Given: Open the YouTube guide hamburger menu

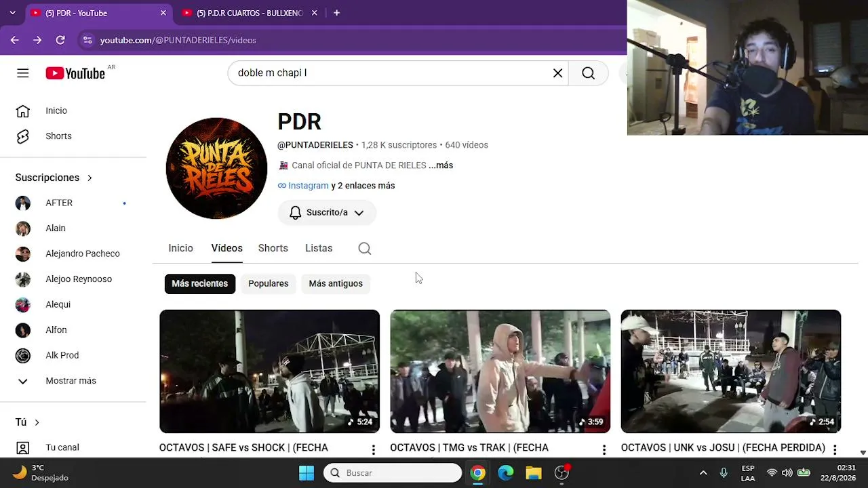Looking at the screenshot, I should [x=23, y=73].
